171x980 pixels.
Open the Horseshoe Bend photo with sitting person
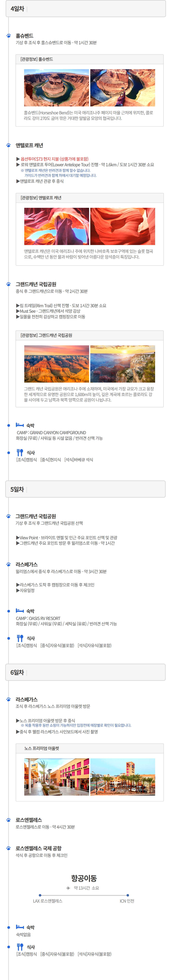123,88
